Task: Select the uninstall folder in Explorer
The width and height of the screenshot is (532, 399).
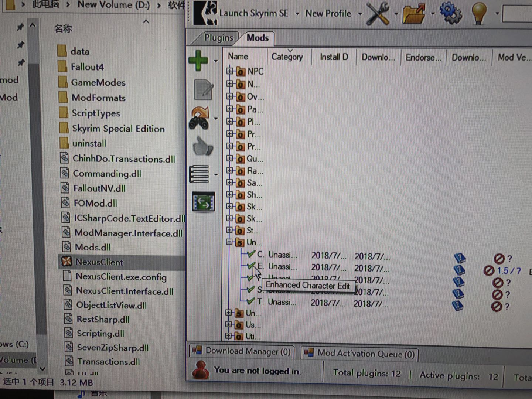Action: tap(83, 143)
